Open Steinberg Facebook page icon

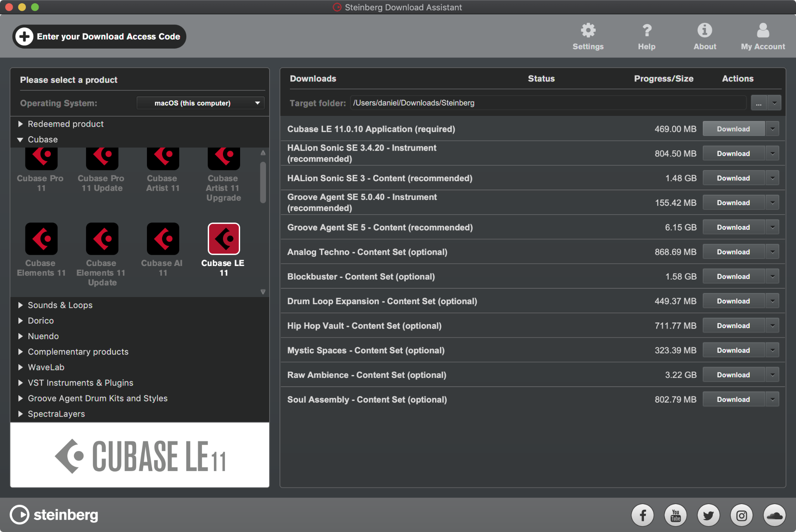(642, 515)
